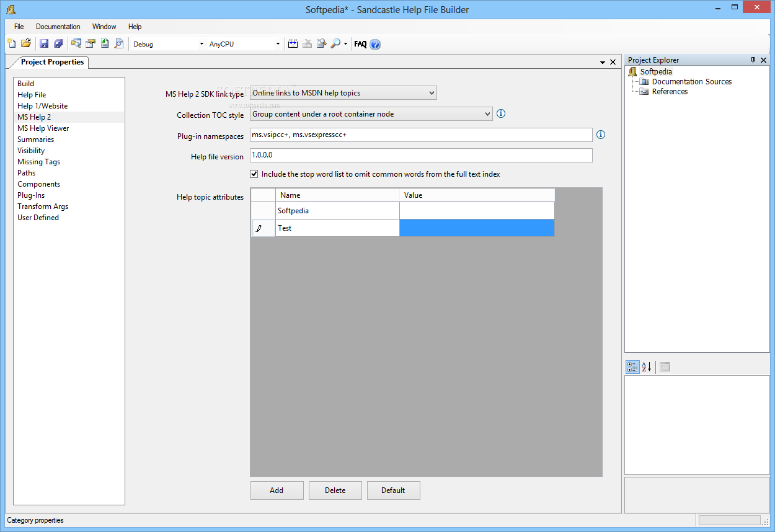Click the Property Pages icon in property grid
Image resolution: width=775 pixels, height=532 pixels.
pyautogui.click(x=665, y=367)
